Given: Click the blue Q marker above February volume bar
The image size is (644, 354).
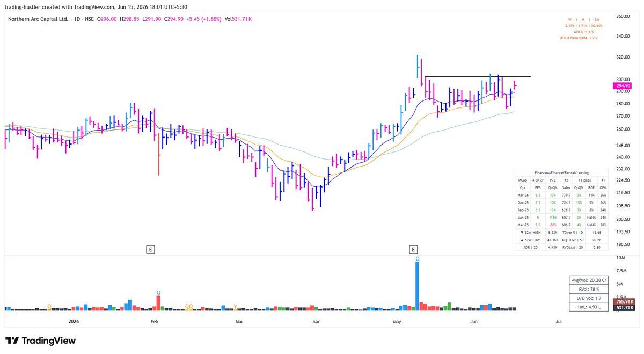Looking at the screenshot, I should [x=158, y=293].
